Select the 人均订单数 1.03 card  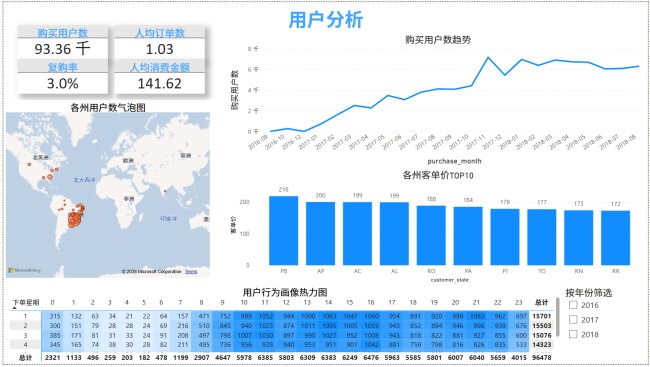click(160, 43)
